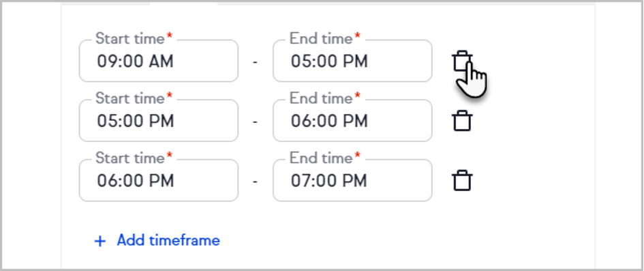Add a new timeframe via the text link
The width and height of the screenshot is (644, 271).
tap(168, 240)
